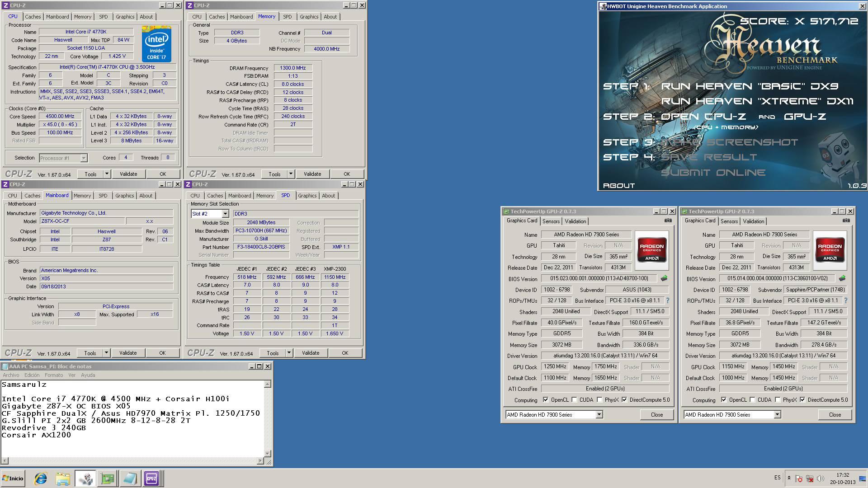
Task: Open GPU selector dropdown in right GPU-Z
Action: coord(777,415)
